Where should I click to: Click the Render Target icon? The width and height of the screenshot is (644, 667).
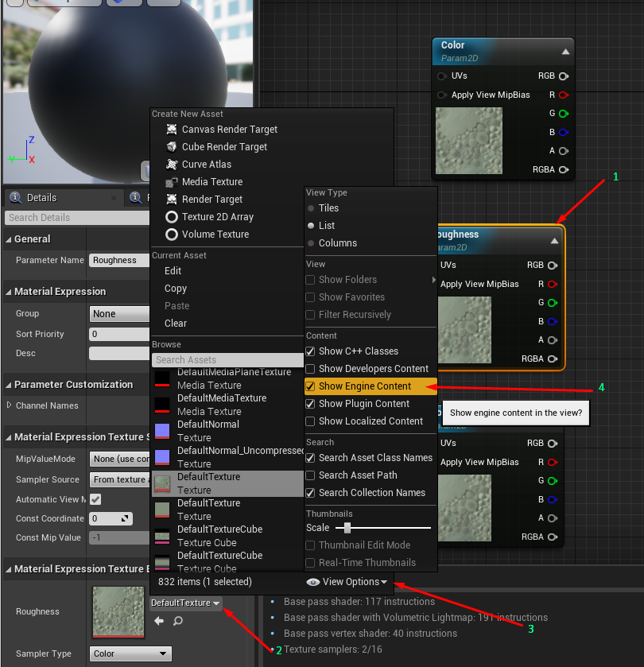pos(172,199)
